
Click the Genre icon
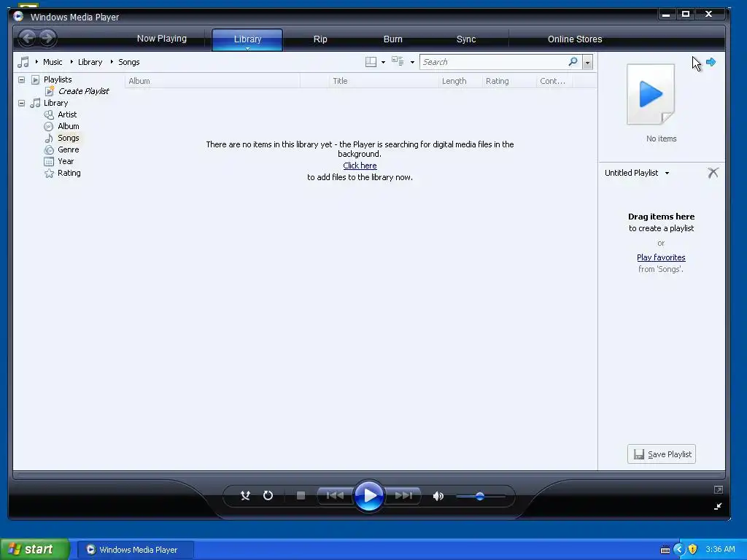(x=49, y=149)
